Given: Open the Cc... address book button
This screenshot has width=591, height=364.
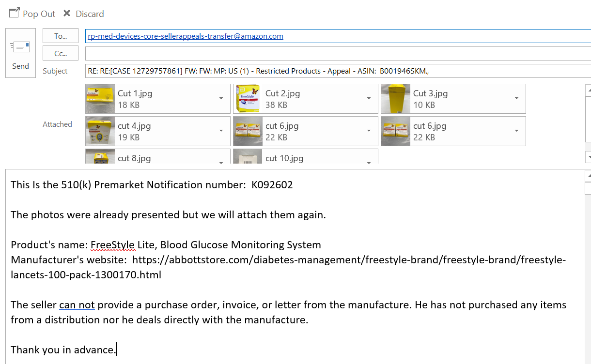Looking at the screenshot, I should point(61,53).
